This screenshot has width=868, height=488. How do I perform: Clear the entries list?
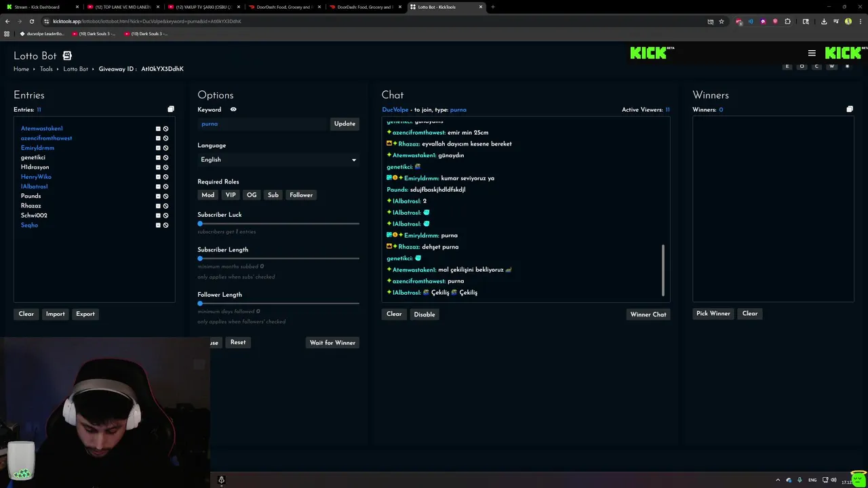[x=26, y=314]
